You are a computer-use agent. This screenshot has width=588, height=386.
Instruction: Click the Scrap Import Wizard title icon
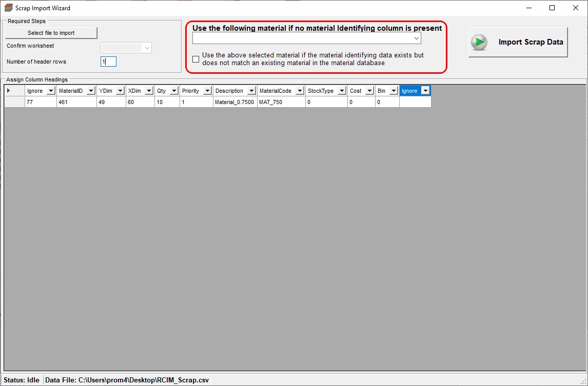pos(8,8)
